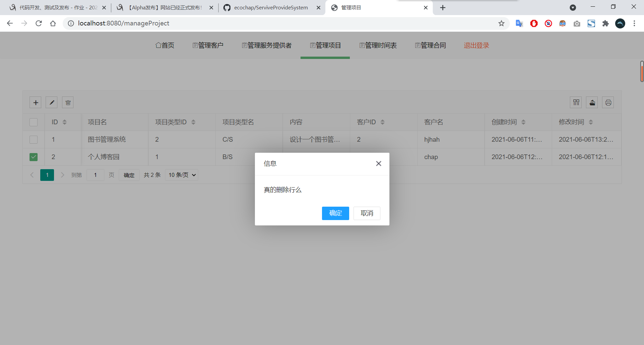
Task: Close the 信息 dialog with X
Action: (379, 163)
